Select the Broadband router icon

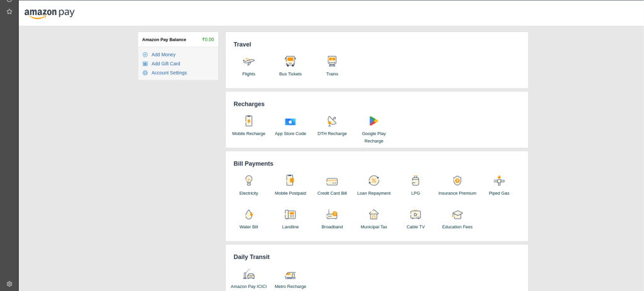332,214
